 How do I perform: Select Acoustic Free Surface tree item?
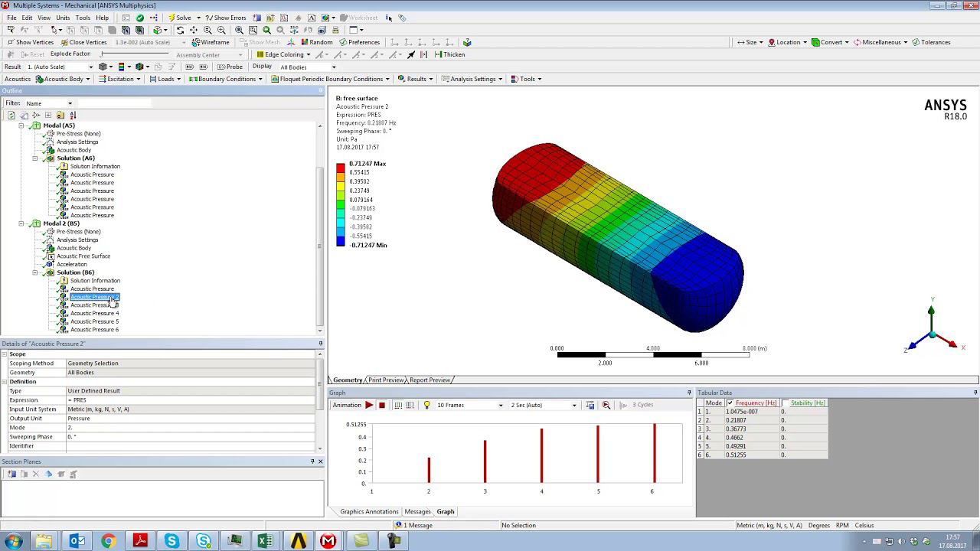83,256
